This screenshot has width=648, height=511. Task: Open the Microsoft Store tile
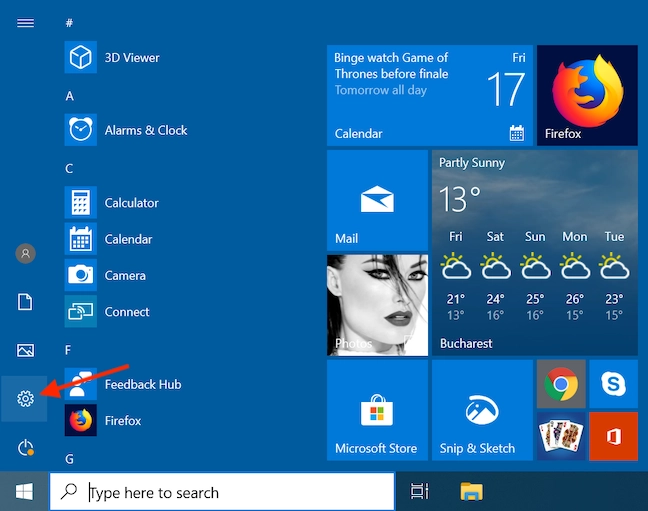(377, 410)
